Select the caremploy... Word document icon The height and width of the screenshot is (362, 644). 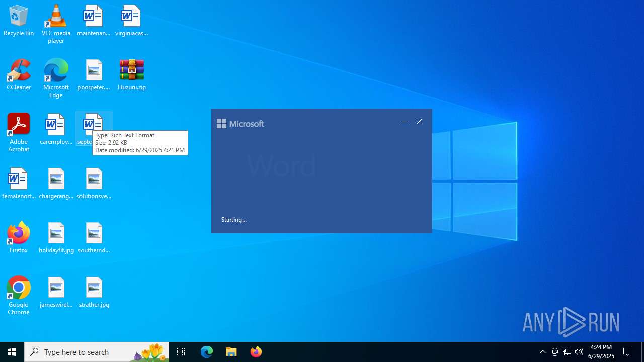[x=56, y=130]
